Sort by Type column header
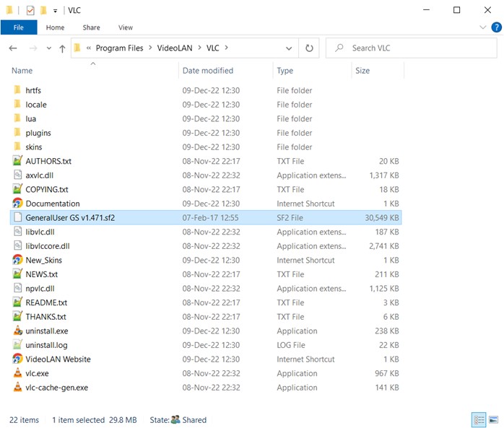 pyautogui.click(x=284, y=70)
